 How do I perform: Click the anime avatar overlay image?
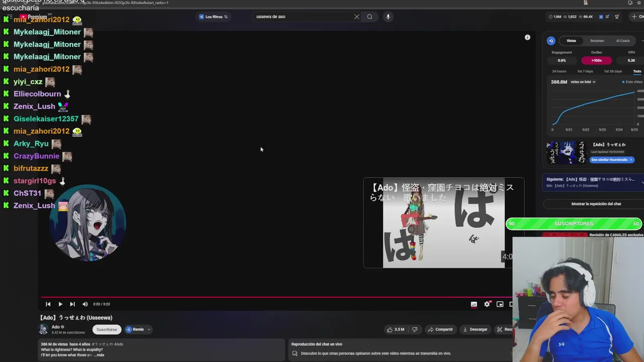[x=88, y=223]
